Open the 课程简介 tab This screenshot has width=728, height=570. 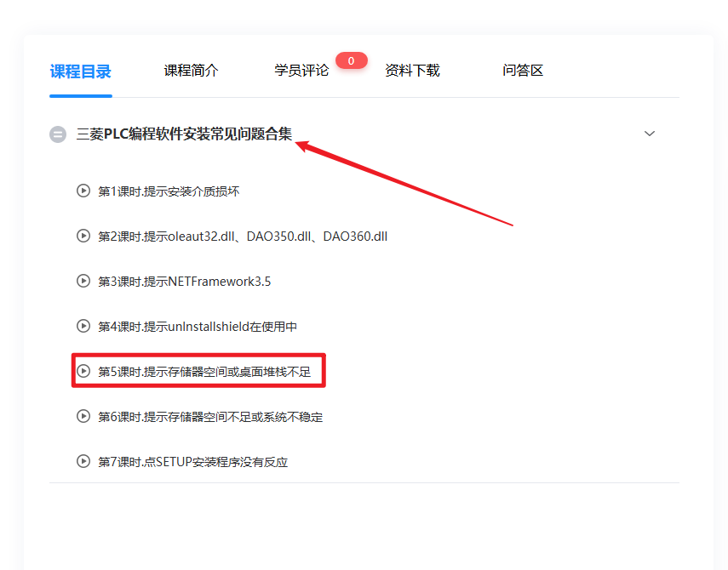tap(191, 71)
